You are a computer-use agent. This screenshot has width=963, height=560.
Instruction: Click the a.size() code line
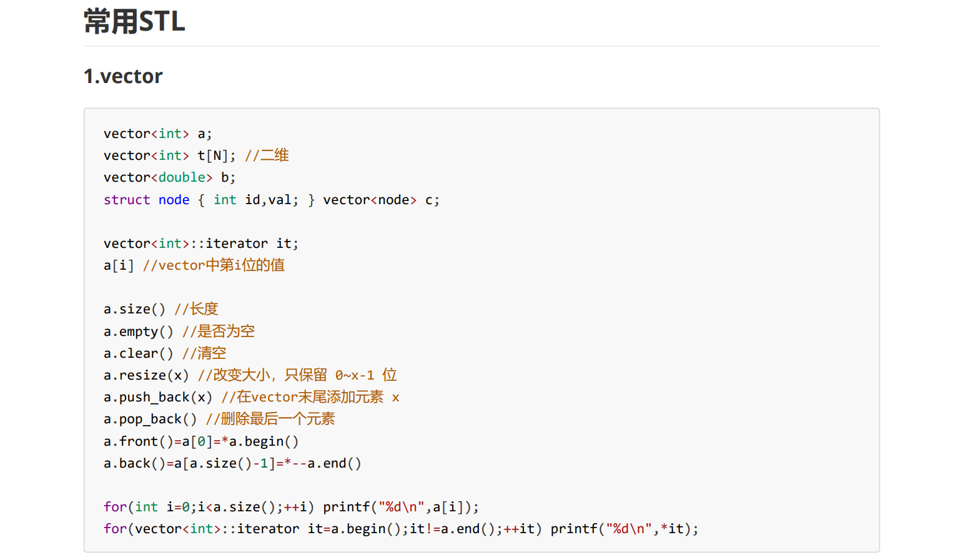(135, 309)
